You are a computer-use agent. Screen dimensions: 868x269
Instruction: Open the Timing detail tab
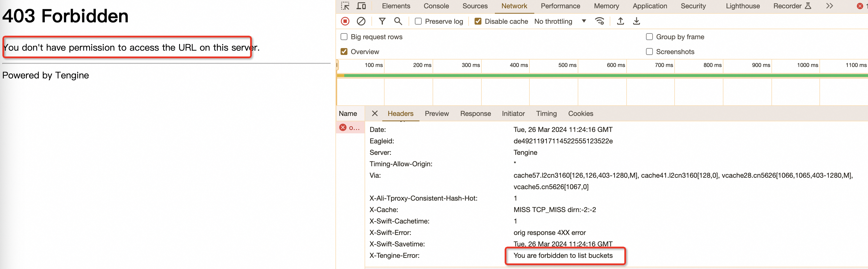click(x=546, y=113)
